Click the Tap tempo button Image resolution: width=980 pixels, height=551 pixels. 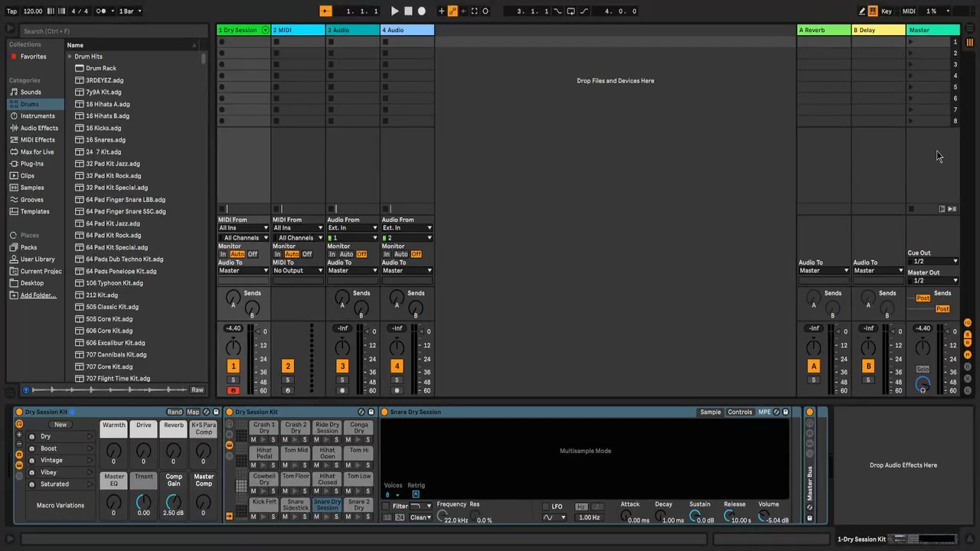click(x=11, y=11)
